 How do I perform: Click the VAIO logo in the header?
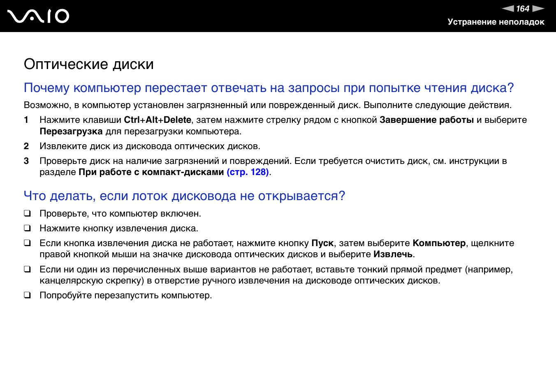[38, 16]
